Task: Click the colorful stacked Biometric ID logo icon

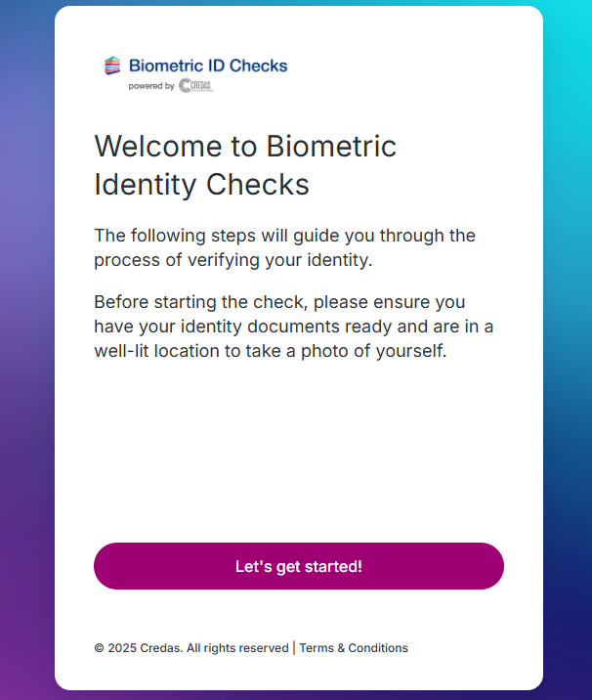Action: pos(112,66)
